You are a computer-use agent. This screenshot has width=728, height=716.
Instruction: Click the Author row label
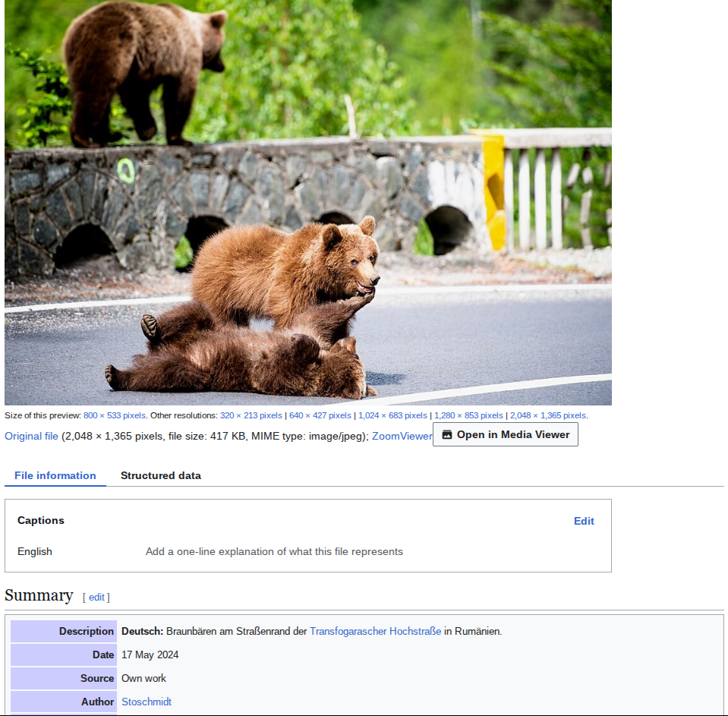(x=64, y=702)
